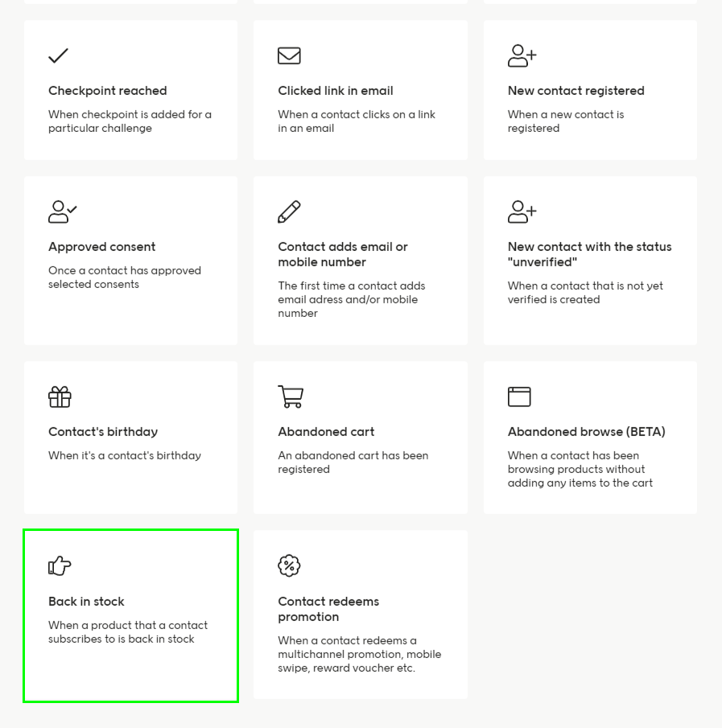
Task: Click the person-check icon for Approved consent
Action: coord(62,212)
